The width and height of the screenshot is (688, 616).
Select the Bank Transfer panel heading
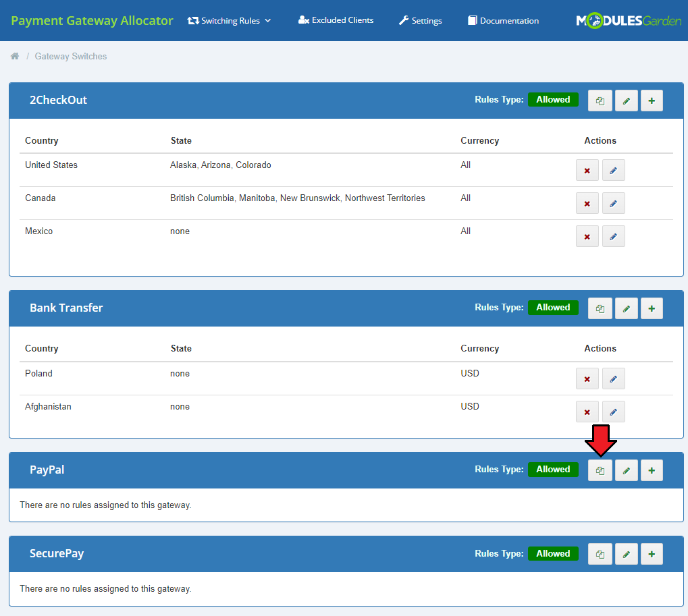pos(66,308)
